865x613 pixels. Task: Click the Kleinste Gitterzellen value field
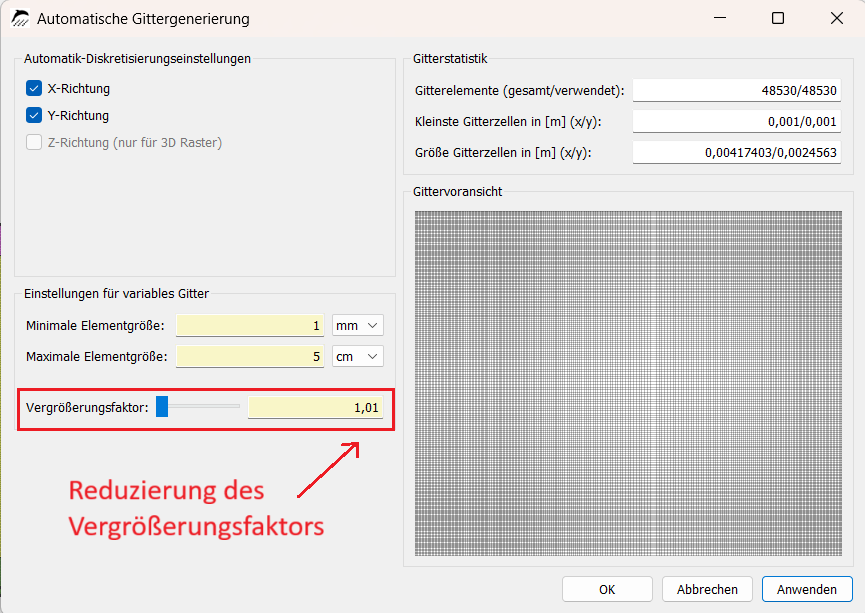point(736,121)
